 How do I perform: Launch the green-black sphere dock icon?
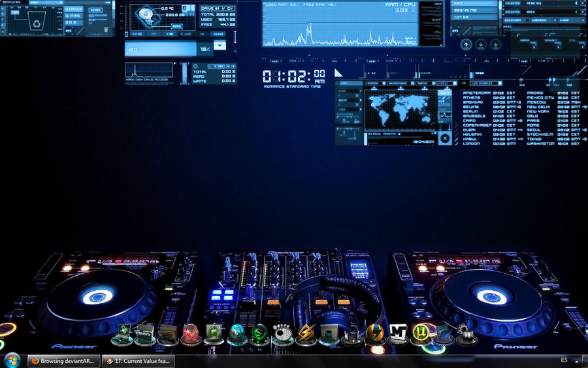[259, 335]
